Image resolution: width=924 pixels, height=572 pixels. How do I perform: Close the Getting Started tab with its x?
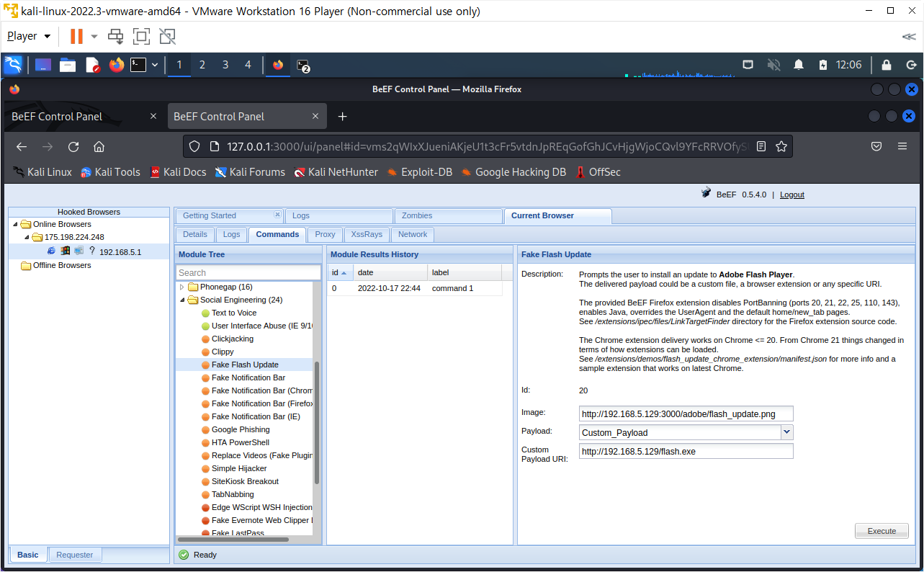(x=277, y=215)
